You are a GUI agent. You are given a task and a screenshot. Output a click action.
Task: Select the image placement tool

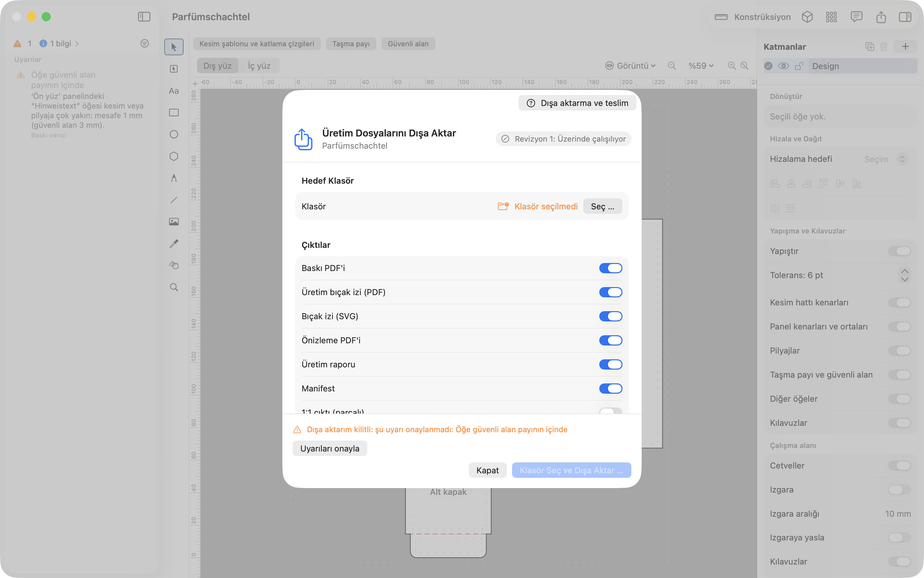(174, 222)
